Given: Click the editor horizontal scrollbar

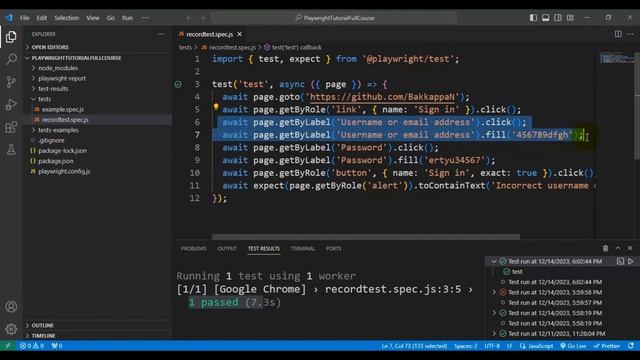Looking at the screenshot, I should point(366,237).
